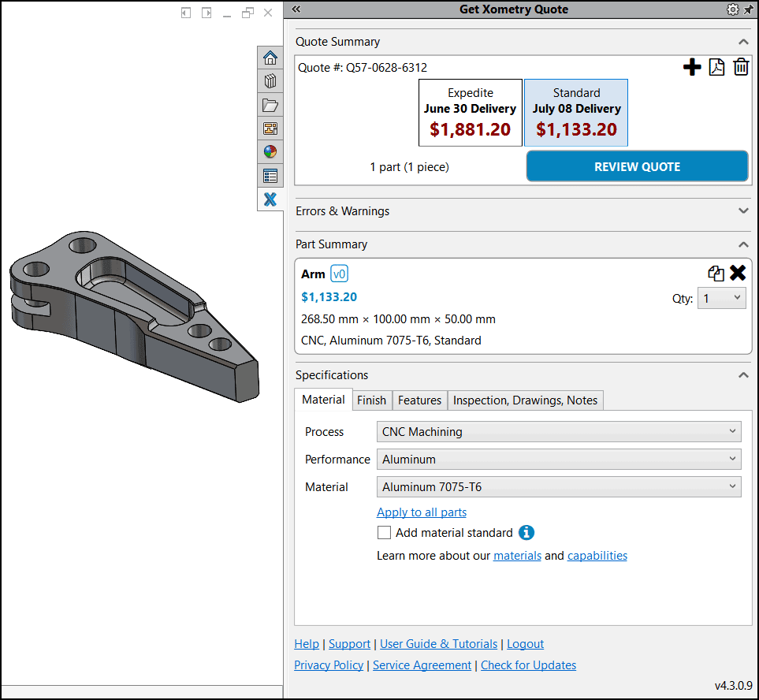Open Xometry settings gear icon
759x700 pixels.
coord(733,9)
